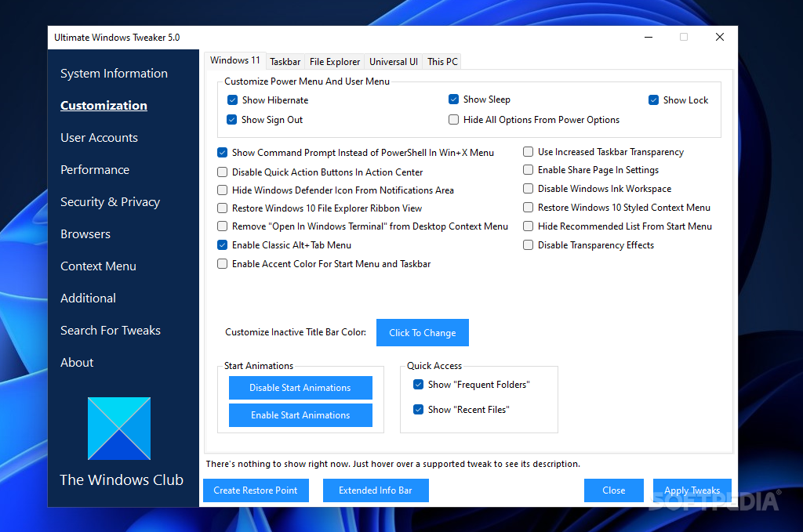
Task: Open the Additional section
Action: (x=88, y=299)
